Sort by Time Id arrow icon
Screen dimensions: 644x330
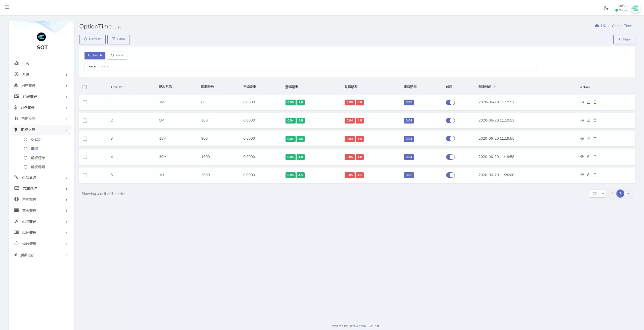tap(125, 87)
